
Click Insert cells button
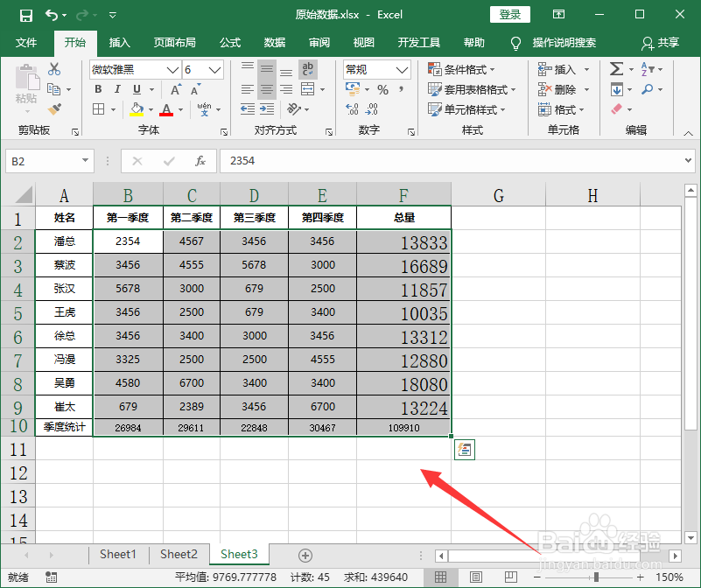(557, 69)
